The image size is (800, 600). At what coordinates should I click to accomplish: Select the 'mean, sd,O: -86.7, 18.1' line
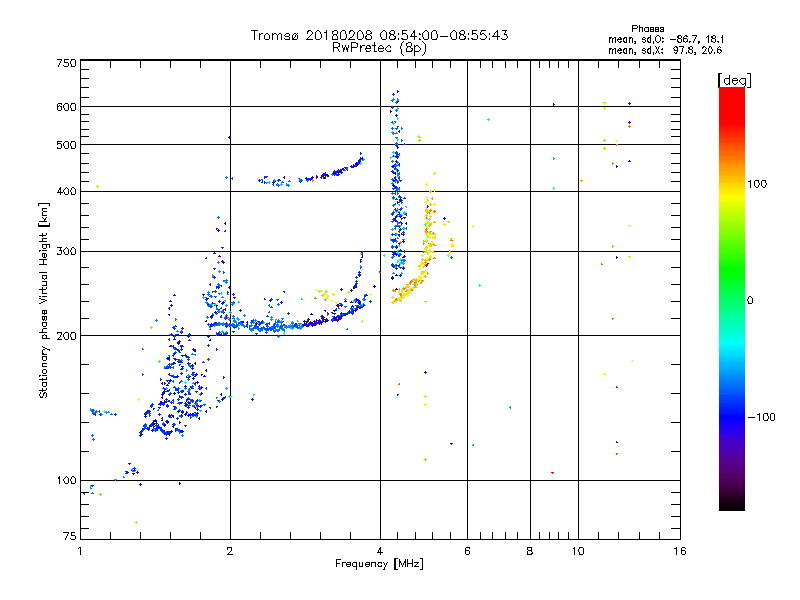(666, 39)
